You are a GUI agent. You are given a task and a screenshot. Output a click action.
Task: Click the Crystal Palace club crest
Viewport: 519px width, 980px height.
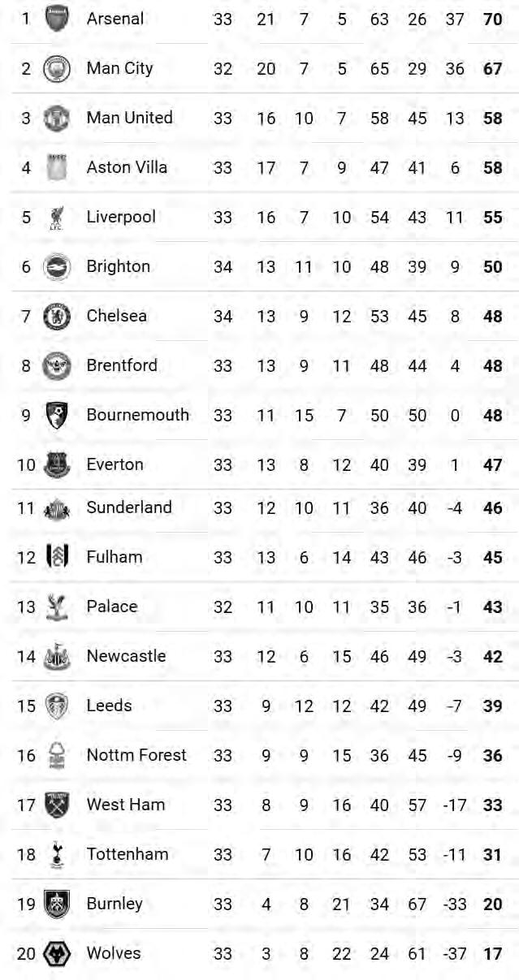click(57, 607)
